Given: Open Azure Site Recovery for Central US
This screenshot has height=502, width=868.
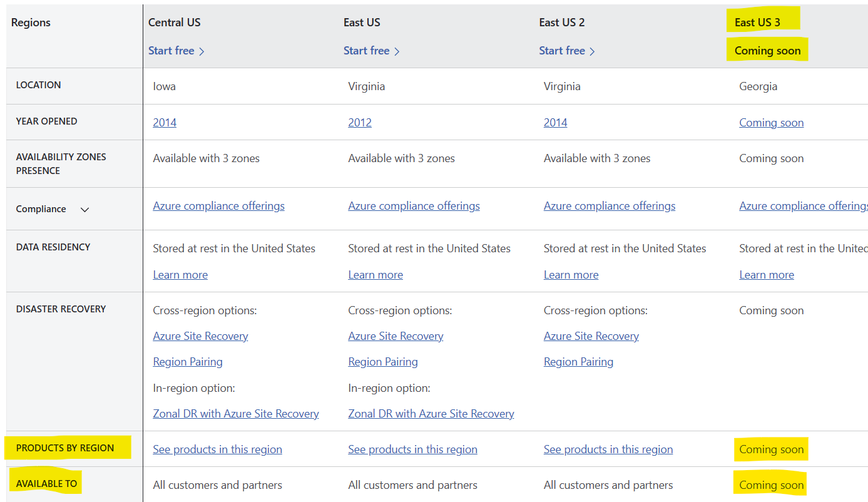Looking at the screenshot, I should [x=200, y=336].
